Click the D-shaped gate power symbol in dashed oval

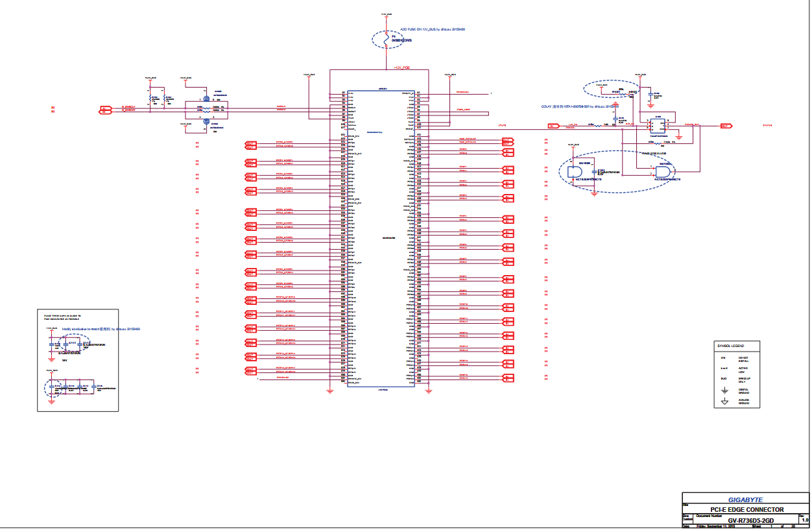tap(574, 172)
